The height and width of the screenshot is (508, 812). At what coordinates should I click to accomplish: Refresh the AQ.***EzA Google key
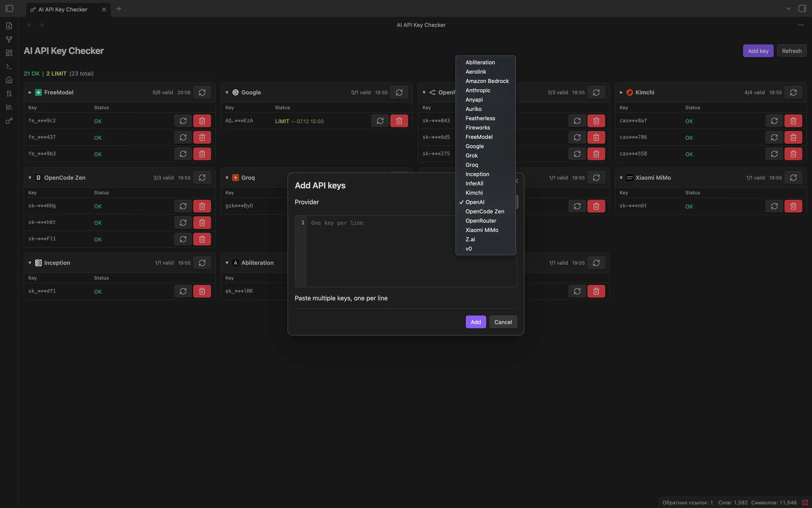[380, 121]
